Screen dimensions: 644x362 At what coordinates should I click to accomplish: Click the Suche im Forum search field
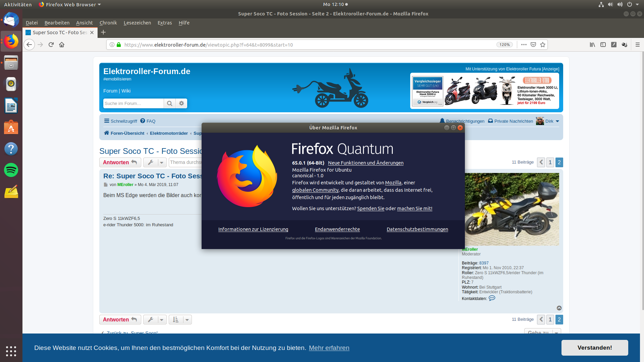point(133,103)
